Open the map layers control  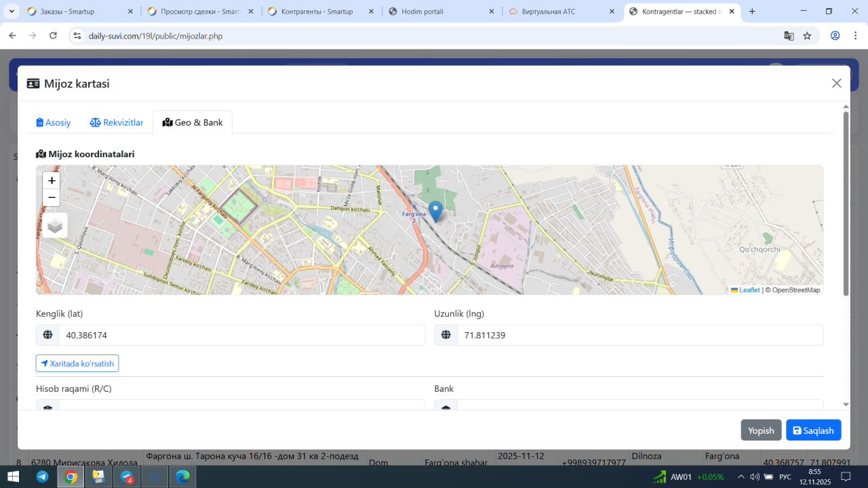(x=55, y=226)
